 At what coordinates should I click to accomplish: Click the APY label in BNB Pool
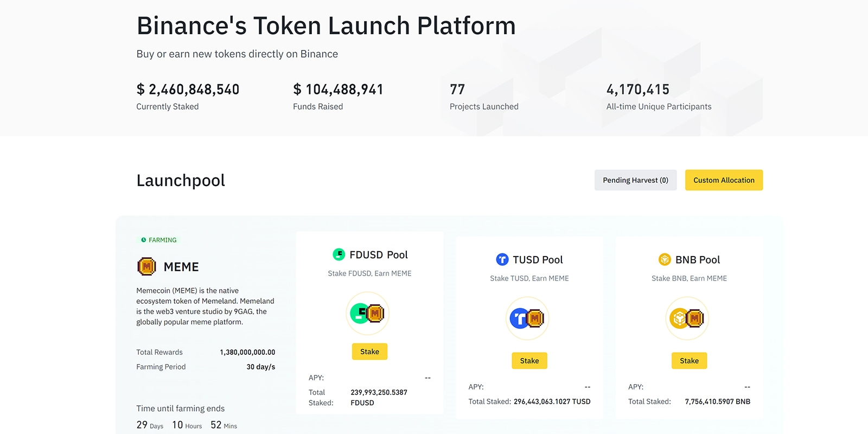point(636,387)
